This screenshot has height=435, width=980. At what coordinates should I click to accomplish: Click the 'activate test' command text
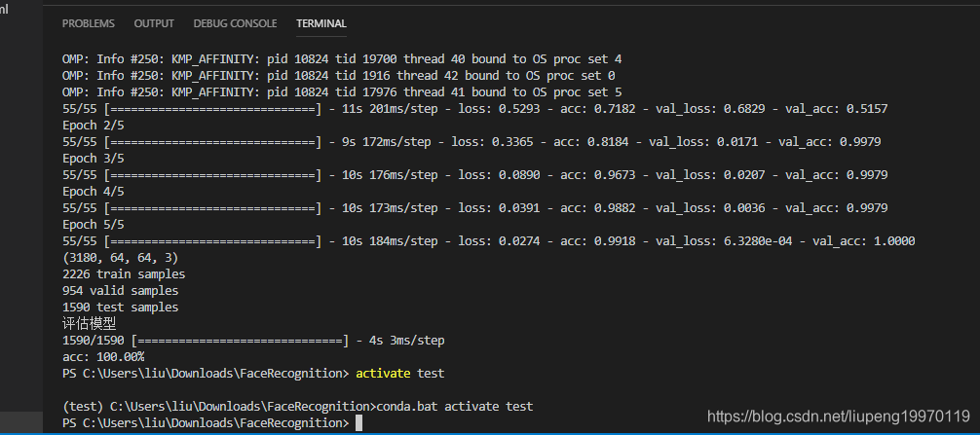(400, 374)
